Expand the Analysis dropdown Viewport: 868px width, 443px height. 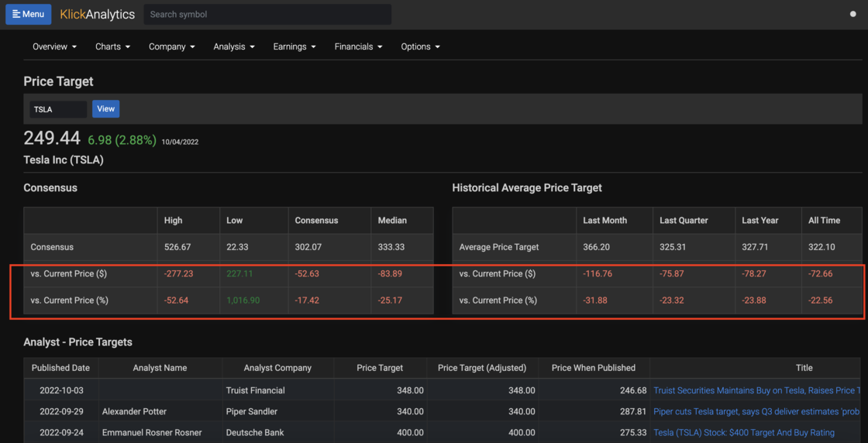coord(234,47)
